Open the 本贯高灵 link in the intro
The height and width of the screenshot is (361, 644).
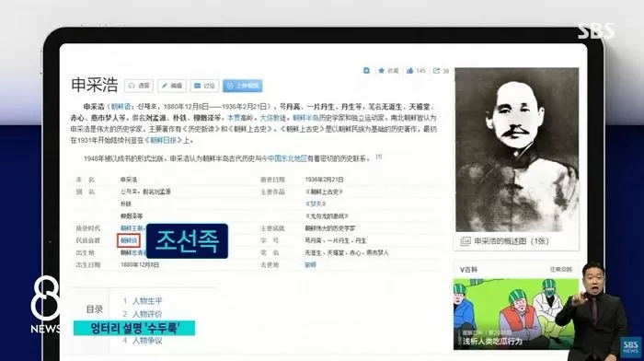click(x=241, y=118)
